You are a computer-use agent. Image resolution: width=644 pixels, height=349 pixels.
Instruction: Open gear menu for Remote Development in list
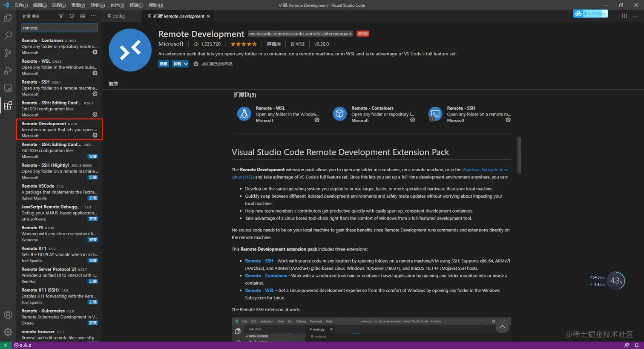click(x=95, y=136)
